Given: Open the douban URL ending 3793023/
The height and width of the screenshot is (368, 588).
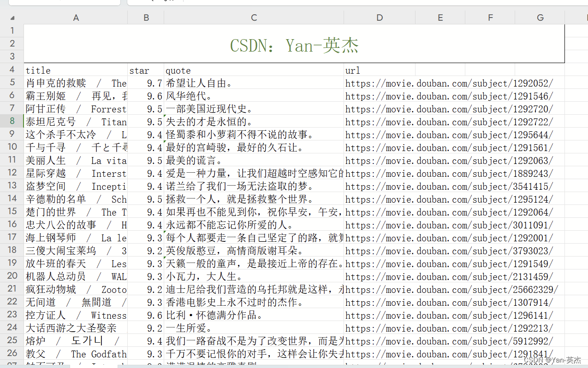Looking at the screenshot, I should [x=449, y=251].
